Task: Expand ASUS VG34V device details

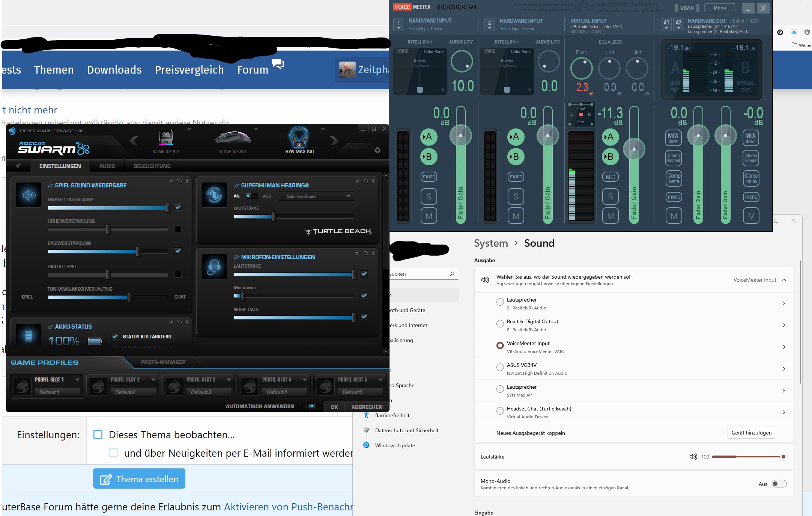Action: tap(784, 369)
